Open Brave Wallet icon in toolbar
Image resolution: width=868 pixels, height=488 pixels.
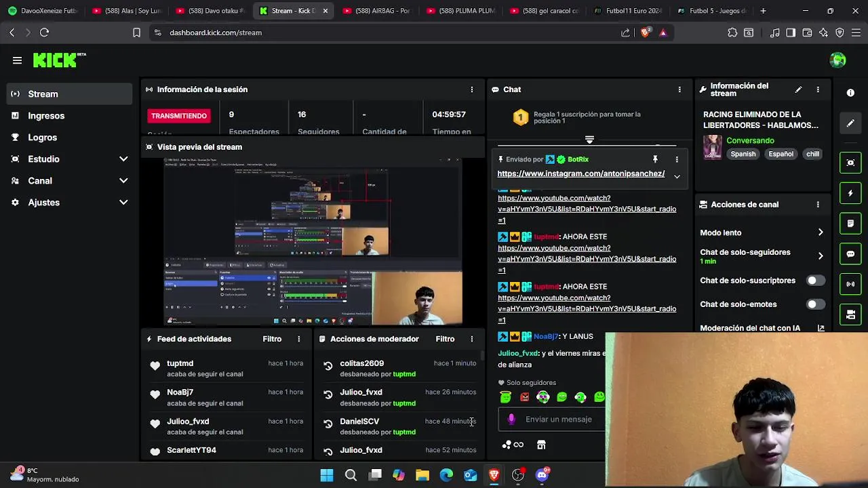807,33
